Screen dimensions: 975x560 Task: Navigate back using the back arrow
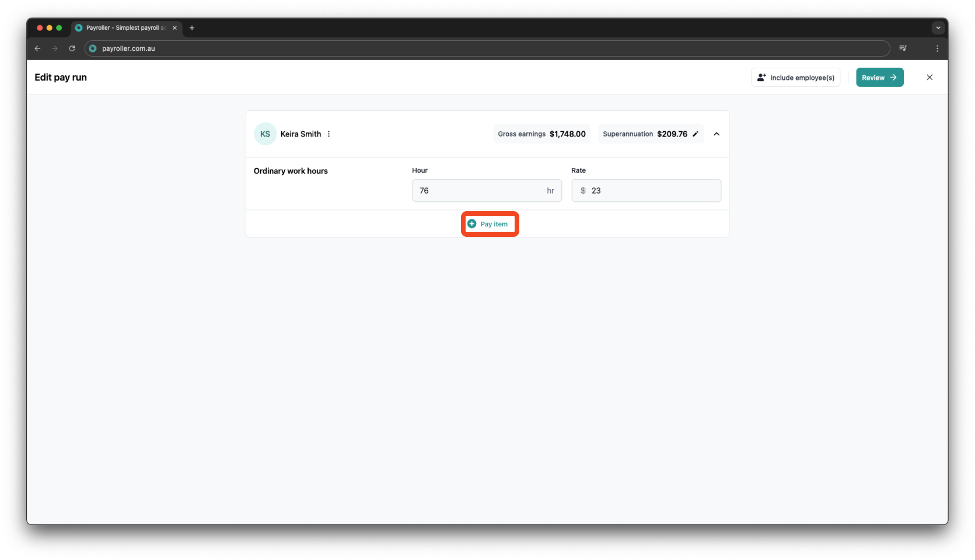37,48
